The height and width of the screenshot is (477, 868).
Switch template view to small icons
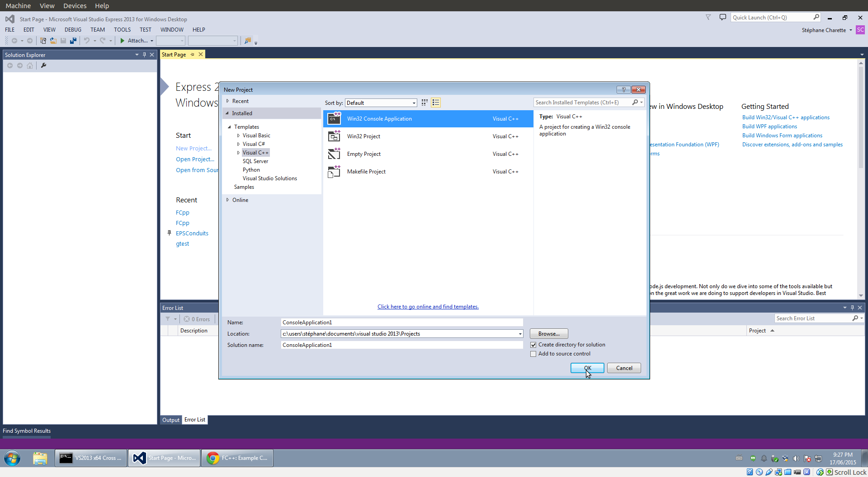pyautogui.click(x=424, y=103)
